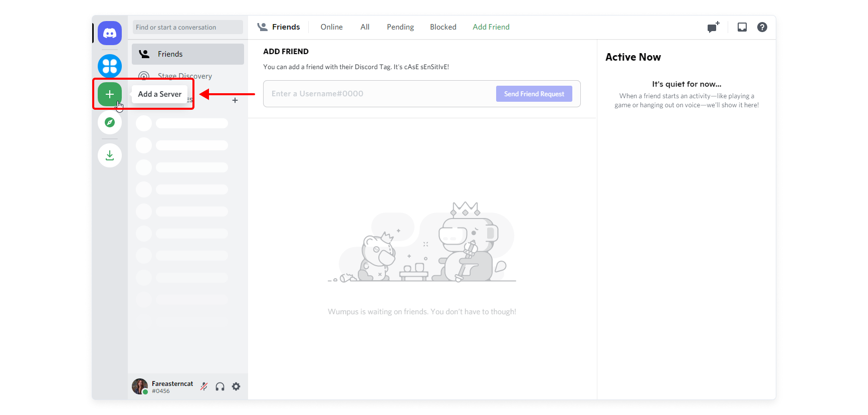The image size is (868, 415).
Task: Open New Group DM chat icon
Action: (713, 27)
